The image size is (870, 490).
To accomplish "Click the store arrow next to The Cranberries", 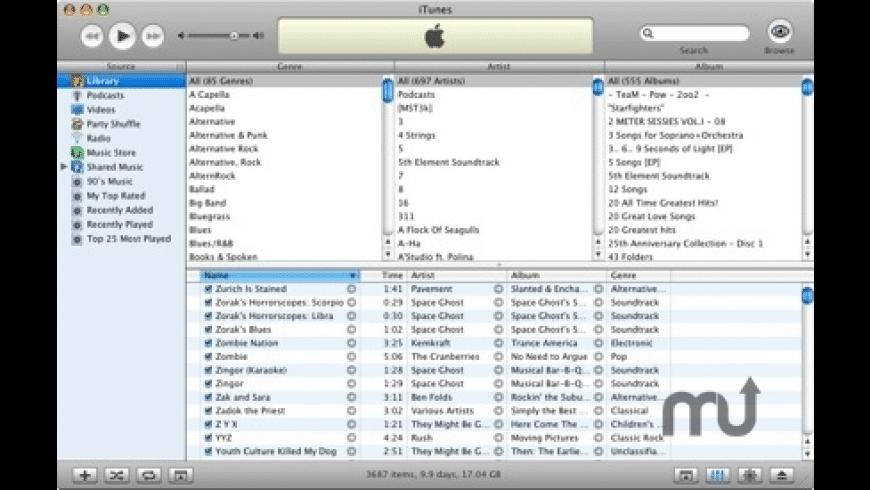I will (x=498, y=357).
